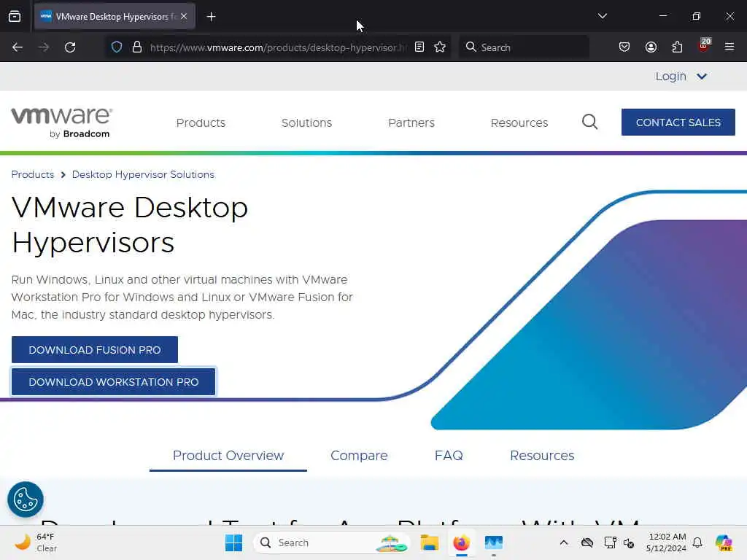Click the forward navigation arrow
This screenshot has width=747, height=560.
coord(44,47)
